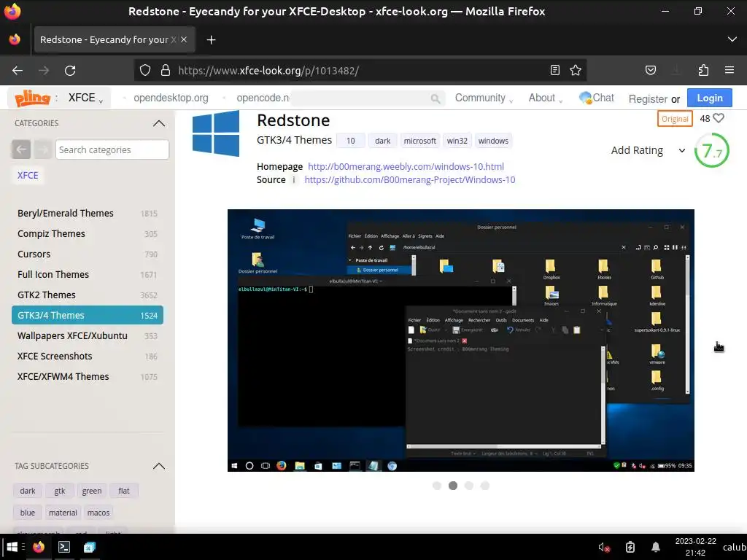Open the opendesktop.org link
The width and height of the screenshot is (747, 560).
pos(171,98)
